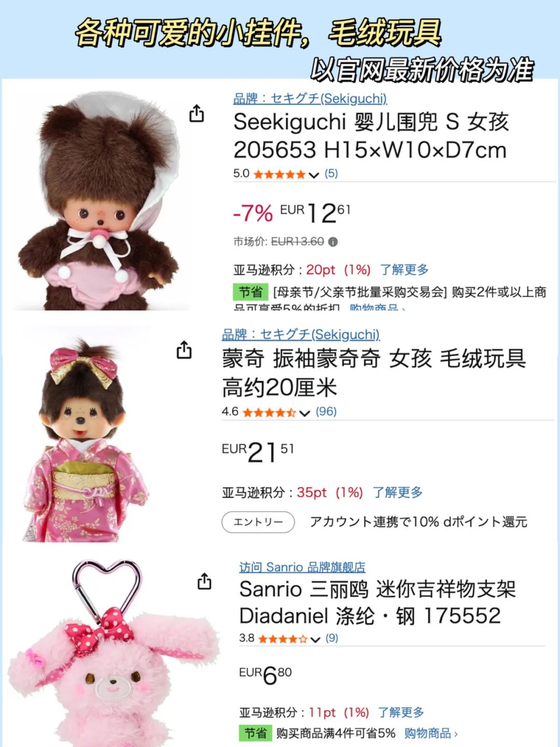560x747 pixels.
Task: Click the エントリー button
Action: pyautogui.click(x=258, y=522)
